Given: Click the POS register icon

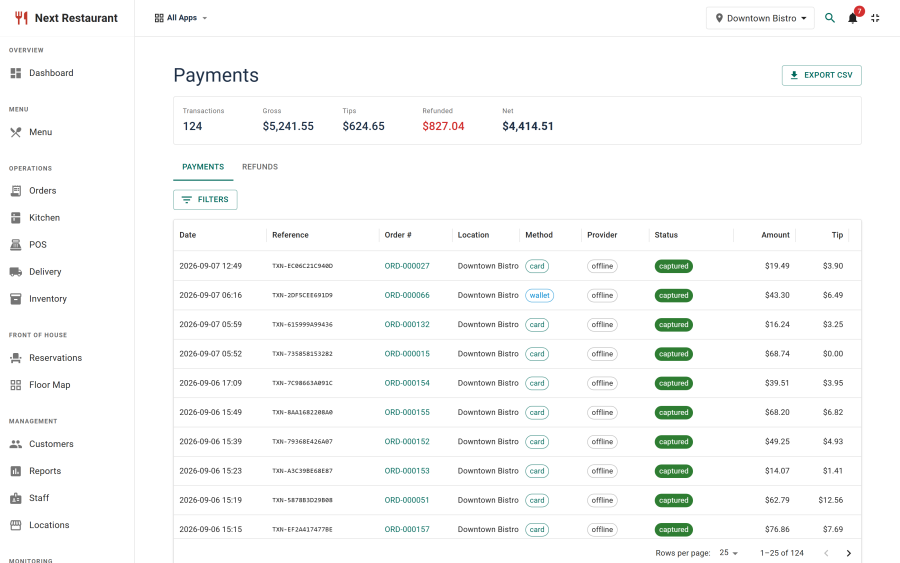Looking at the screenshot, I should (x=15, y=244).
